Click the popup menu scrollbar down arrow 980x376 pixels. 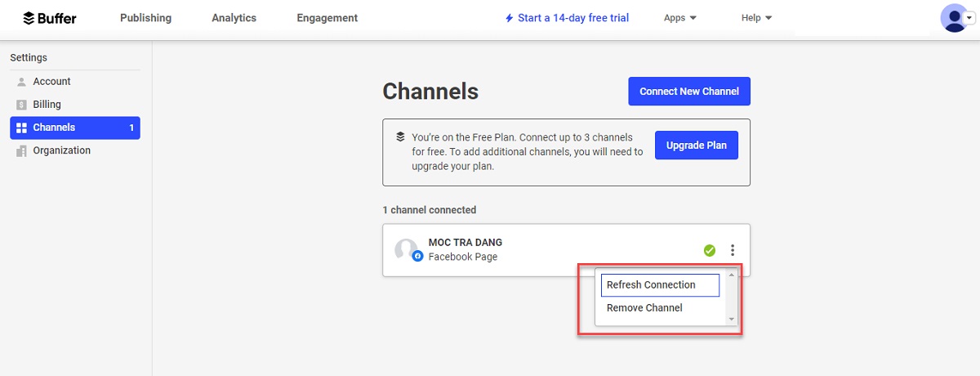tap(731, 320)
